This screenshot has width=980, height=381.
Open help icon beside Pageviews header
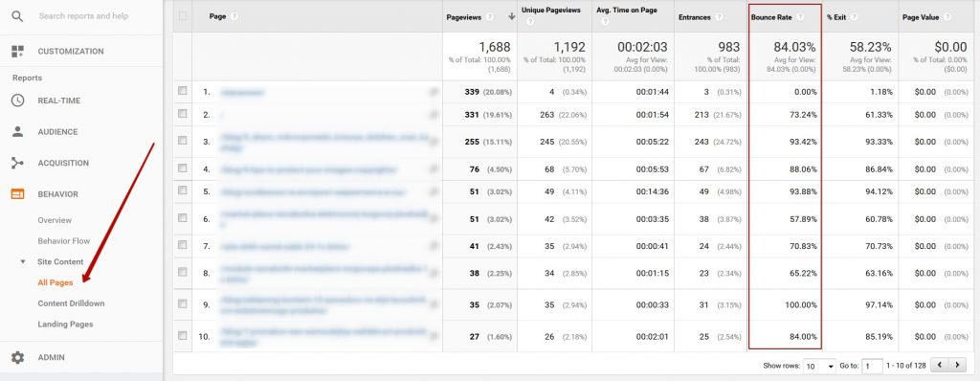click(x=489, y=17)
